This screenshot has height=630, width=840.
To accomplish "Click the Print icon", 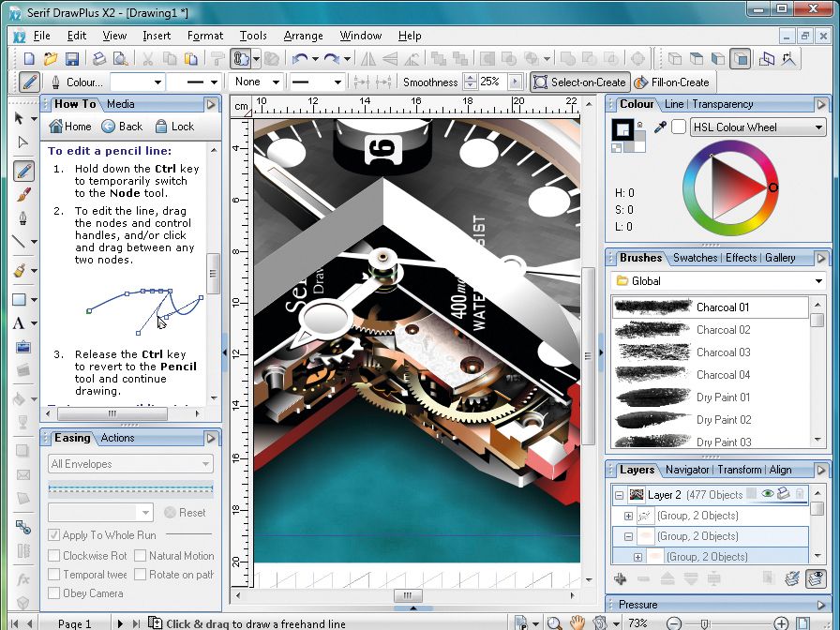I will [x=99, y=58].
